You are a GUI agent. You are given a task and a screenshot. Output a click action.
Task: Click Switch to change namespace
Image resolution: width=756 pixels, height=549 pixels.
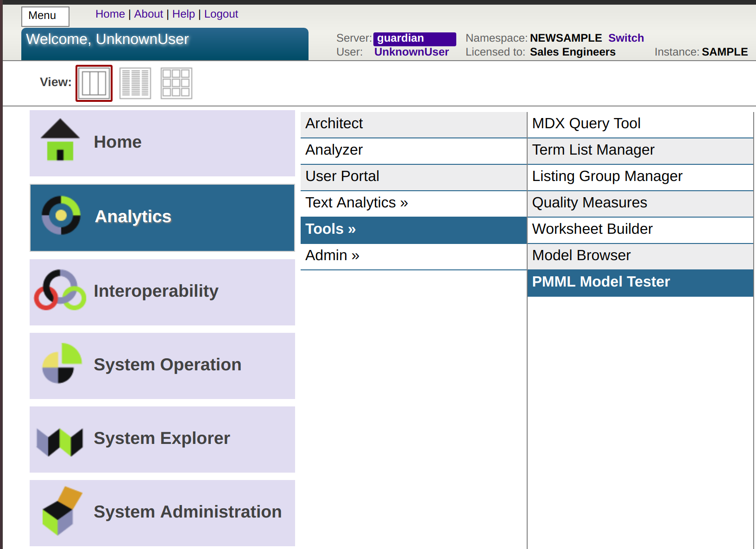626,38
